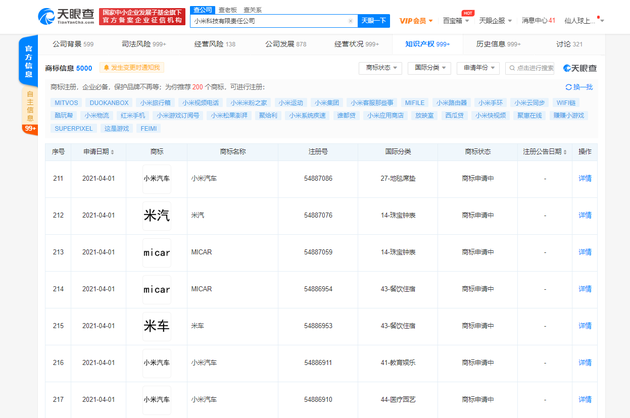Select the FEIMI trademark tag
The height and width of the screenshot is (418, 630).
(149, 129)
